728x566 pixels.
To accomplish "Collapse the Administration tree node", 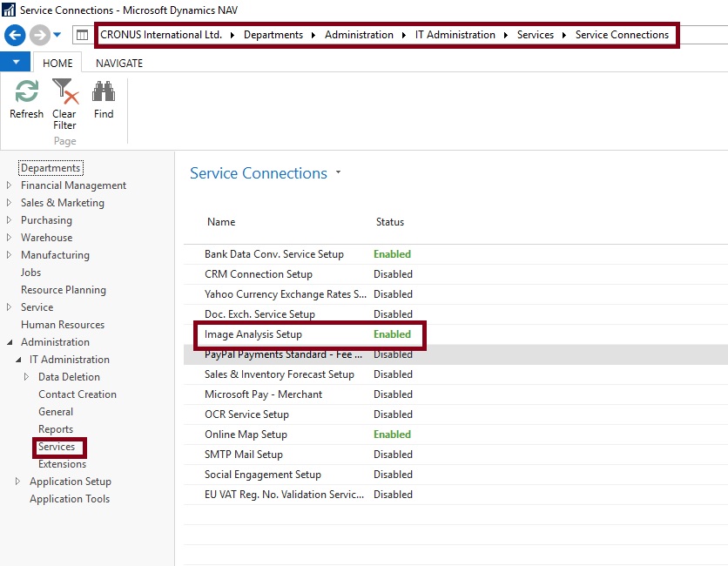I will point(10,342).
